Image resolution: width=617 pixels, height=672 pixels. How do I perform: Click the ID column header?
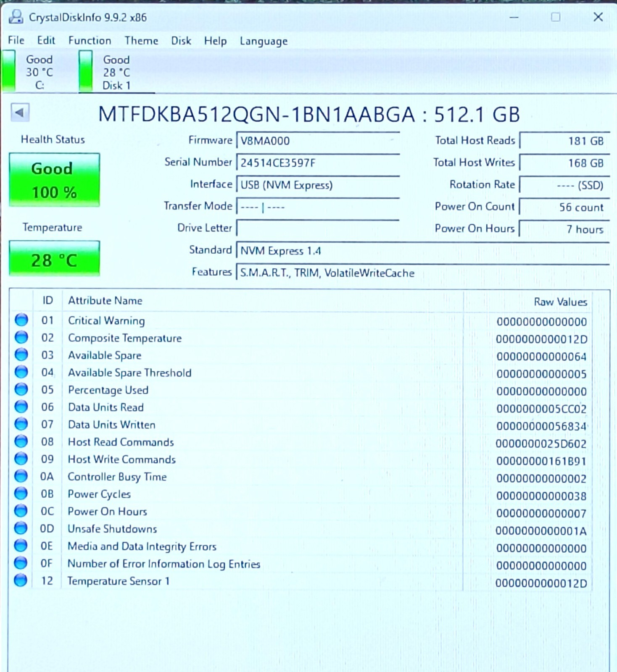tap(47, 300)
